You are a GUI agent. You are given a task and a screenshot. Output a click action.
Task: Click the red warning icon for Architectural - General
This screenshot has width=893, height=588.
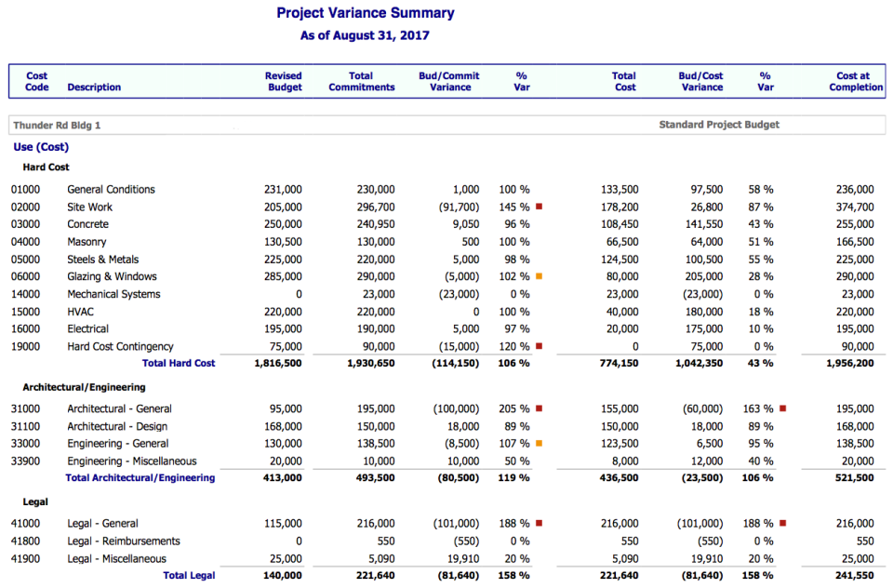540,408
